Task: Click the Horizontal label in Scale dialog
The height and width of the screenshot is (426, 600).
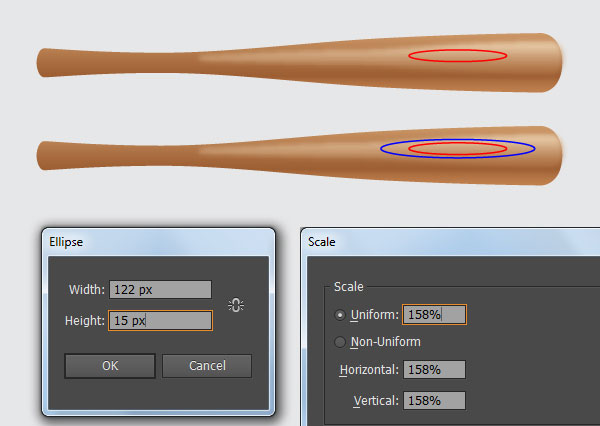Action: (x=369, y=370)
